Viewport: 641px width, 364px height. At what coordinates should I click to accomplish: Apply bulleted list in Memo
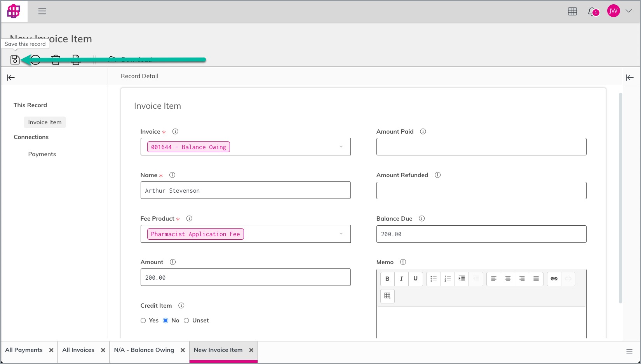[x=434, y=279]
